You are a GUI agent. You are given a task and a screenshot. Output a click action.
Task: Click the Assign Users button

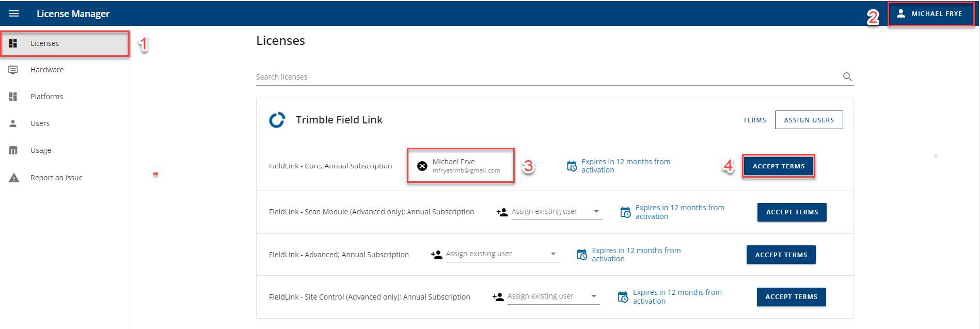(x=809, y=120)
